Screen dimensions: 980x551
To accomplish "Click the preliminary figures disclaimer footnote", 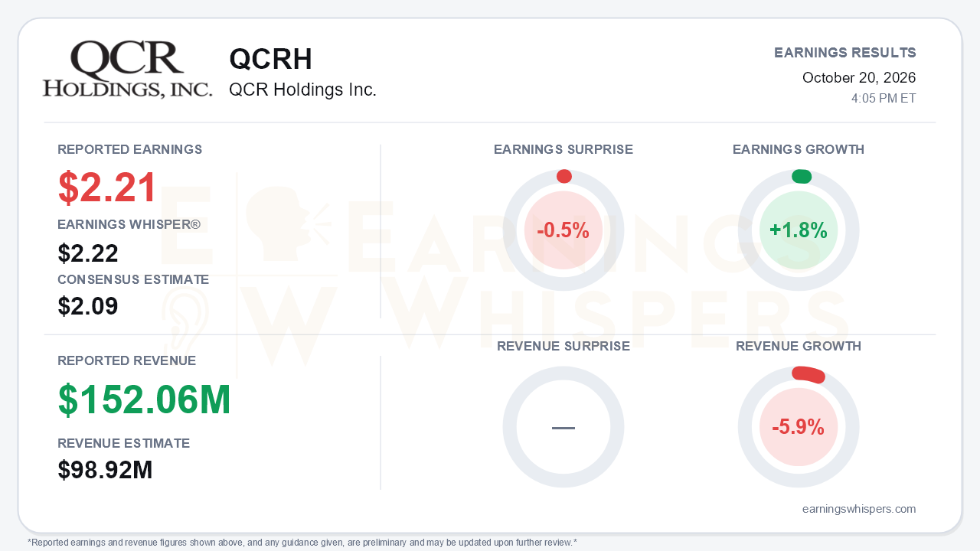I will point(302,543).
